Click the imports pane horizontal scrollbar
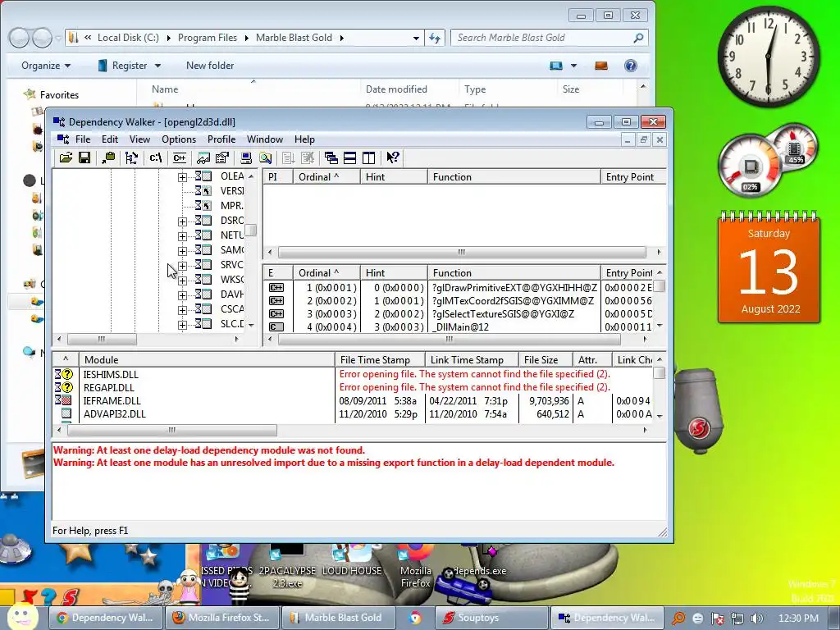840x630 pixels. [x=462, y=252]
